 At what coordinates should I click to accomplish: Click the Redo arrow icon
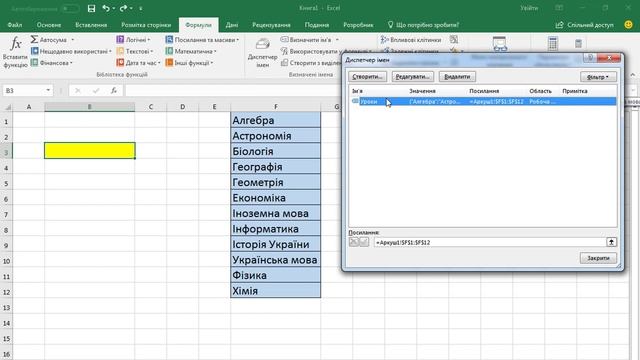(123, 8)
